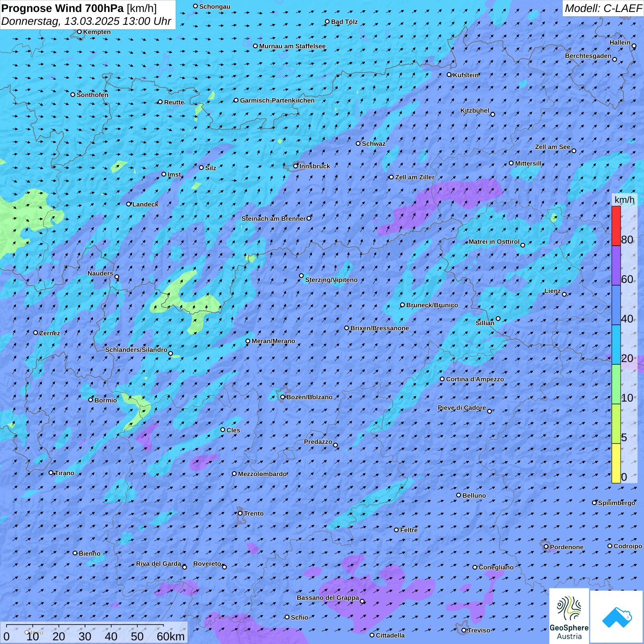
Task: Select the Zell am Ziller label
Action: click(414, 177)
